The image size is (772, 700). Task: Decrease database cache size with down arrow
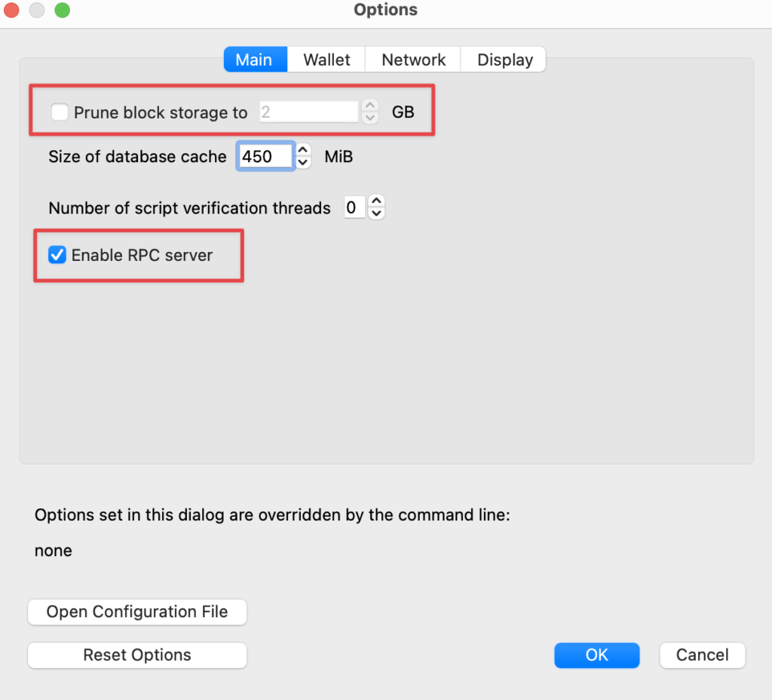(303, 162)
